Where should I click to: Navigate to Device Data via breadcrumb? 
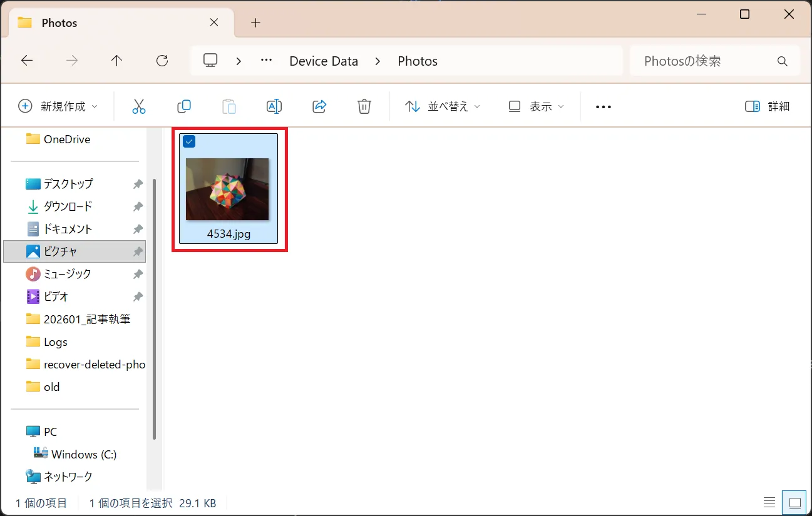pyautogui.click(x=324, y=61)
